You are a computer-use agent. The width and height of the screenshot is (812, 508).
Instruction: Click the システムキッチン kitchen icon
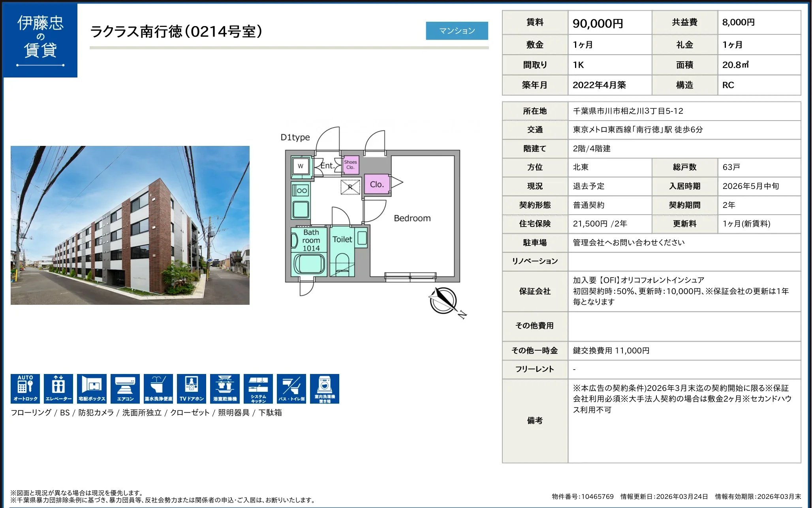tap(258, 388)
